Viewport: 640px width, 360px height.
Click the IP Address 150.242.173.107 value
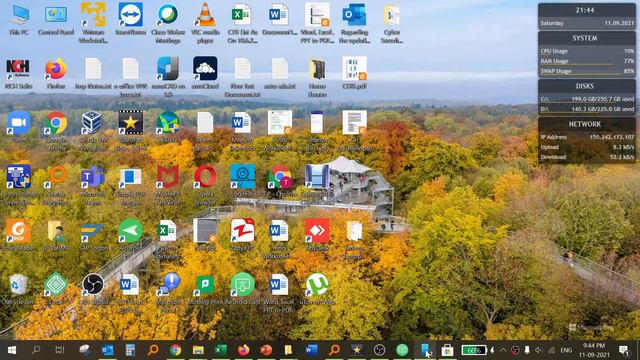(611, 137)
